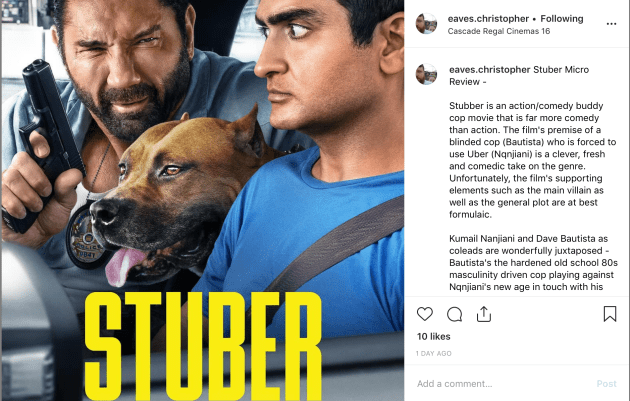Save post with the bookmark icon
Image resolution: width=630 pixels, height=401 pixels.
pos(610,314)
